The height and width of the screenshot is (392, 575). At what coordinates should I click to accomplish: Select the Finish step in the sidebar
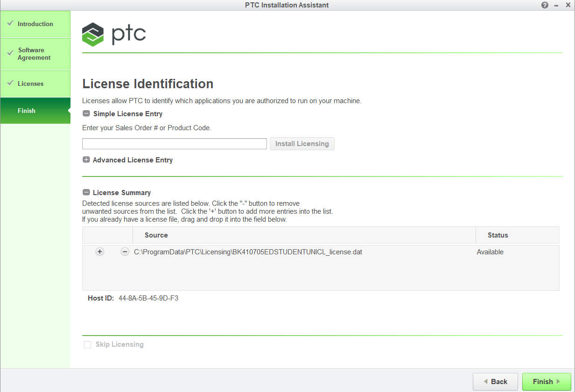point(27,111)
